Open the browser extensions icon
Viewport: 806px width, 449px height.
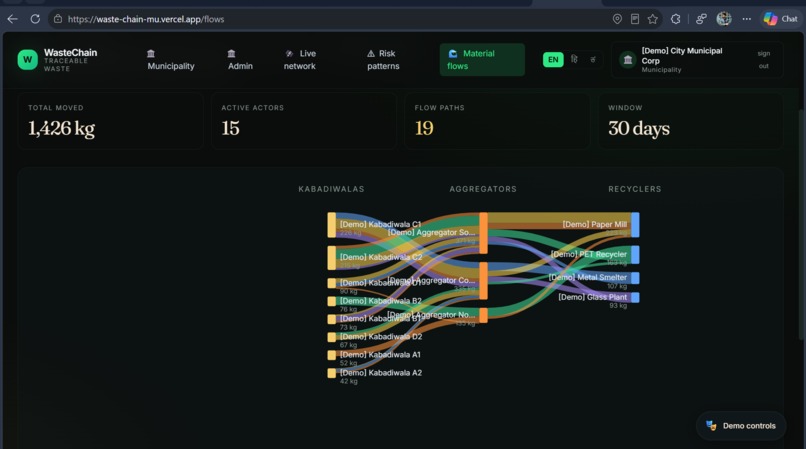pyautogui.click(x=675, y=19)
